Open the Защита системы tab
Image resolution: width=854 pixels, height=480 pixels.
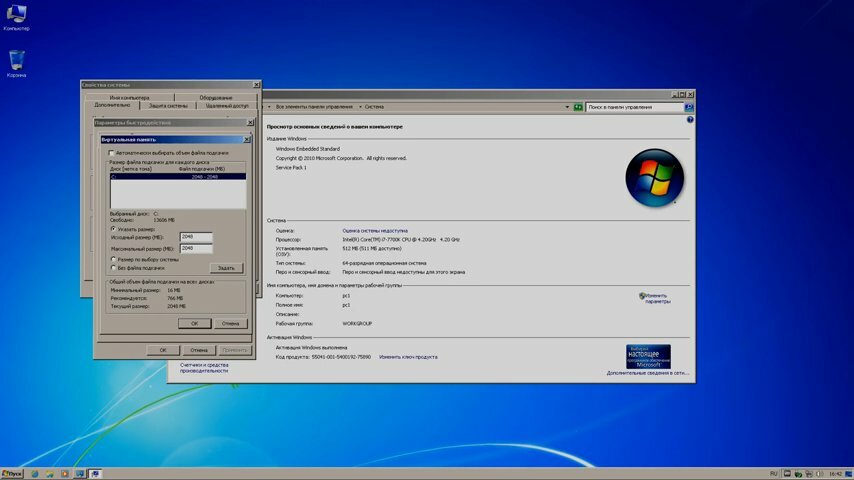168,106
